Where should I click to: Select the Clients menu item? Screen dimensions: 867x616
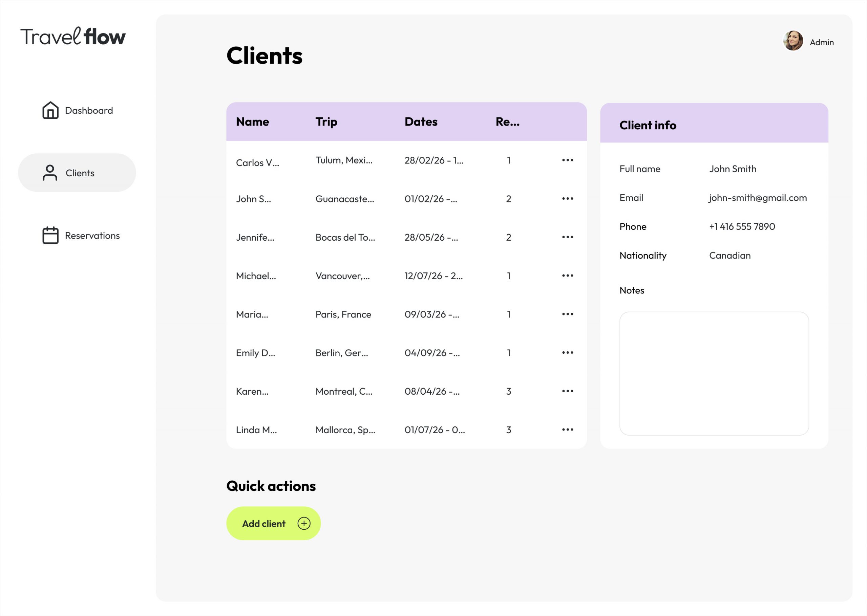tap(77, 173)
